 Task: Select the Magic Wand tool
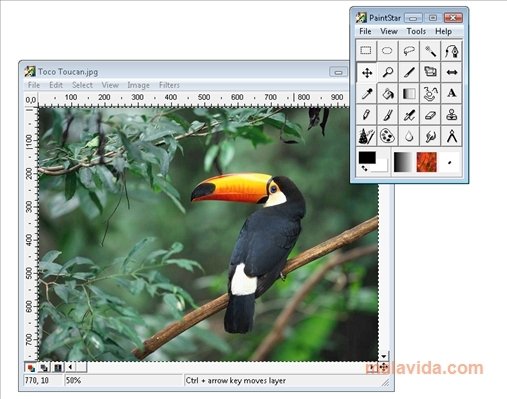click(430, 51)
